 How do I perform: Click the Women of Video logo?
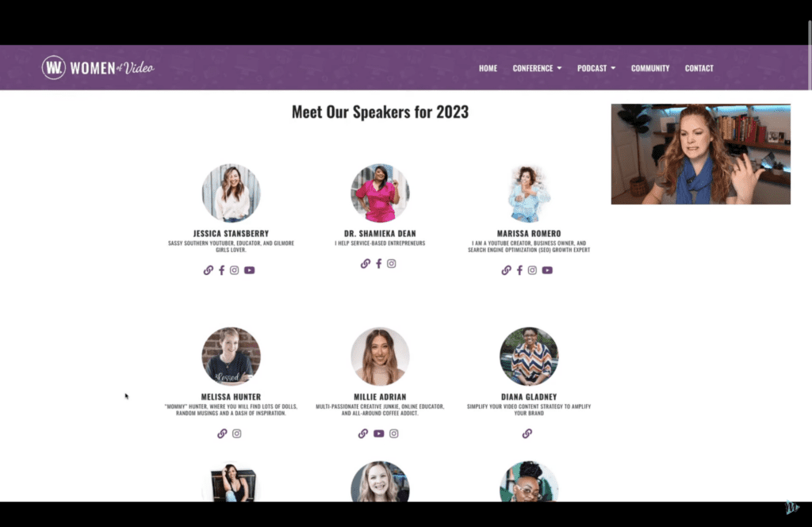98,67
